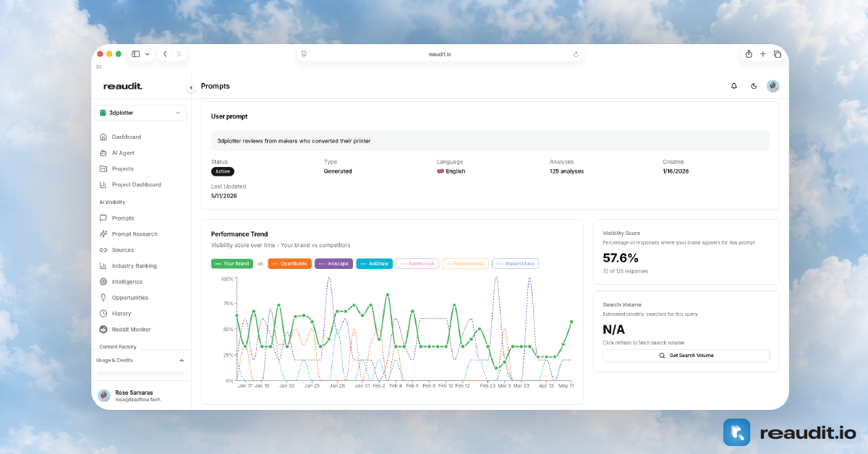The width and height of the screenshot is (868, 454).
Task: Click the 72 of 125 responses text
Action: (626, 271)
